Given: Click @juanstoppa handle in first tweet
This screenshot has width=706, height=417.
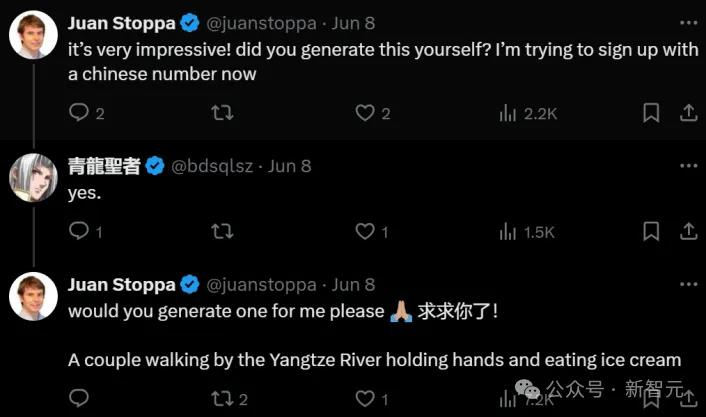Looking at the screenshot, I should (x=261, y=22).
